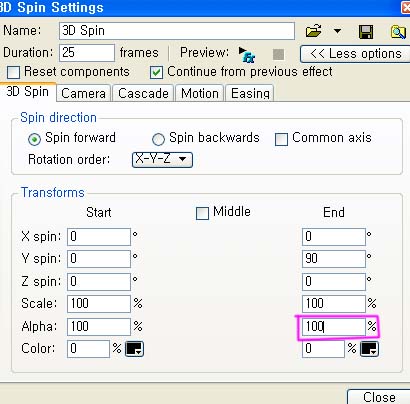The height and width of the screenshot is (404, 410).
Task: Click the Less options button
Action: tap(355, 54)
